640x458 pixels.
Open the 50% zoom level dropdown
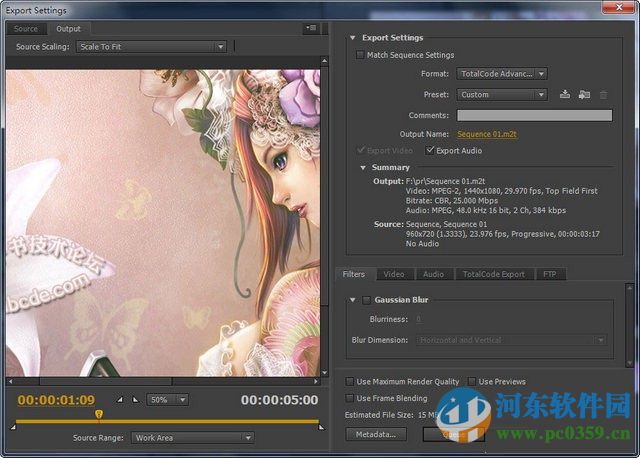coord(167,400)
